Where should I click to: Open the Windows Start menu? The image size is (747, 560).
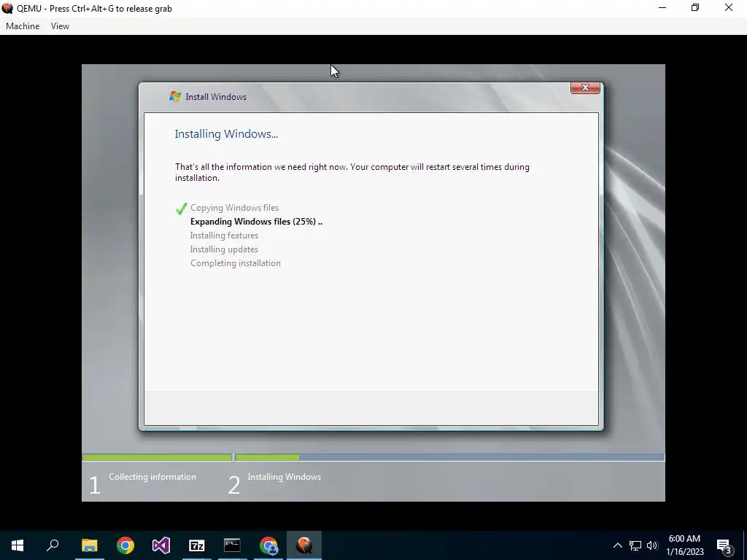[x=18, y=545]
